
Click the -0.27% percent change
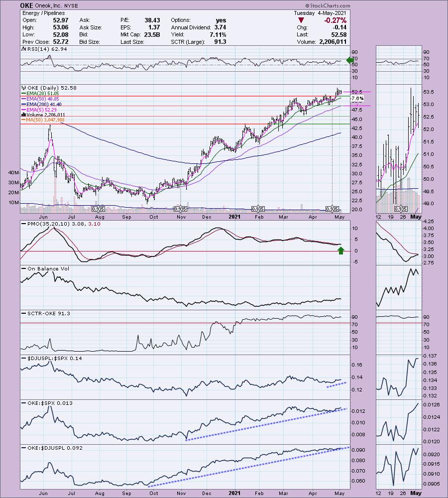coord(336,20)
